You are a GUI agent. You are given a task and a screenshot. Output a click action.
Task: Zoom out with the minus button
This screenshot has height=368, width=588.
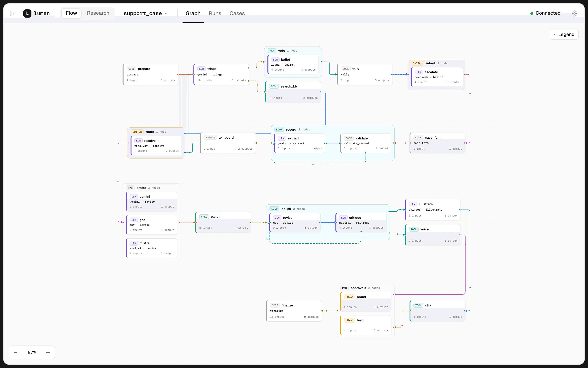(16, 352)
